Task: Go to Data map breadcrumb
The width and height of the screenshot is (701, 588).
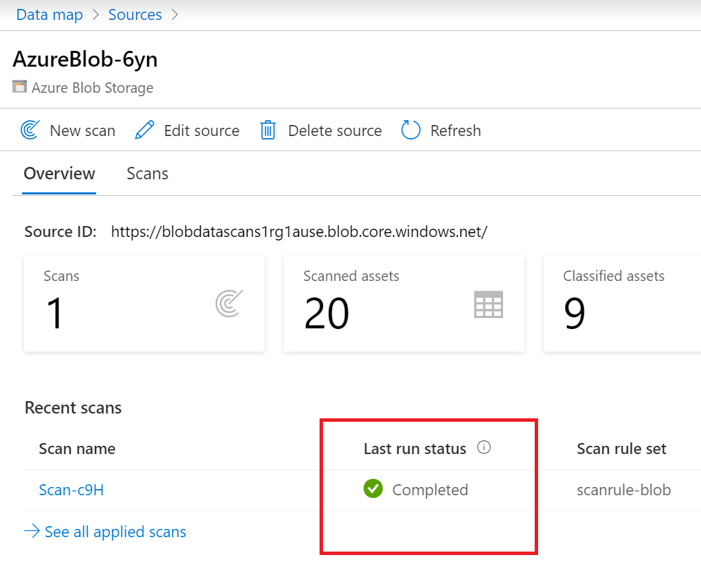Action: pos(49,14)
